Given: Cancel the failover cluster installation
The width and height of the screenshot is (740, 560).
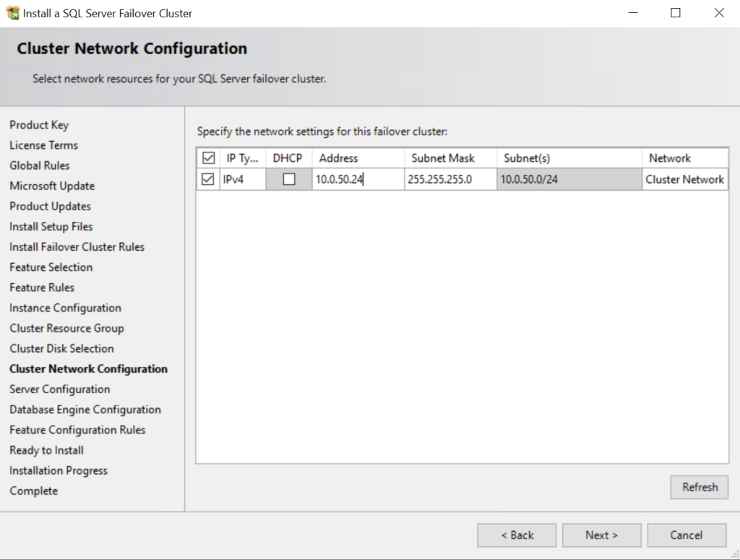Looking at the screenshot, I should 686,535.
